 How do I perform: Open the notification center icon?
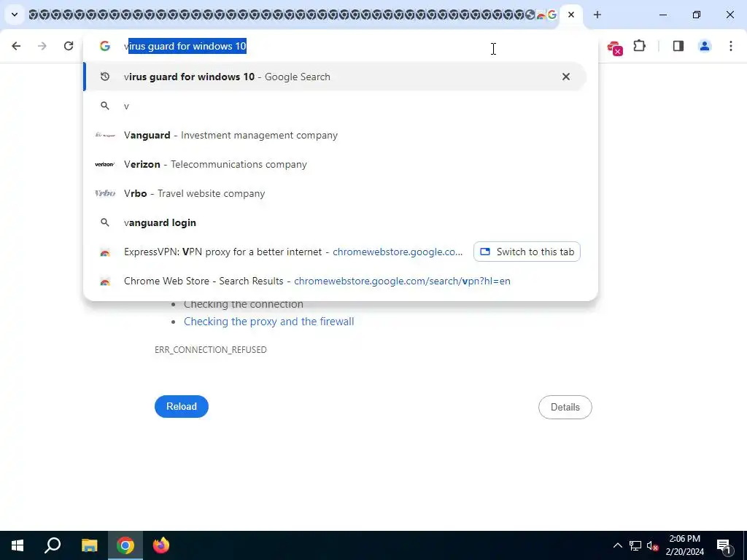[724, 545]
